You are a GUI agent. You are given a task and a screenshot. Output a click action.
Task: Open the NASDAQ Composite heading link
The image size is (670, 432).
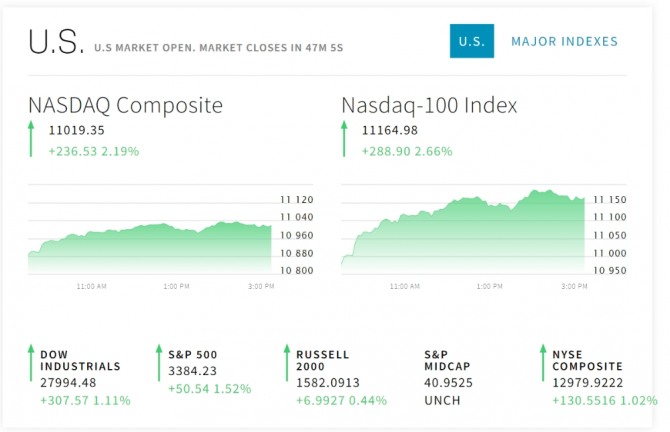tap(125, 105)
